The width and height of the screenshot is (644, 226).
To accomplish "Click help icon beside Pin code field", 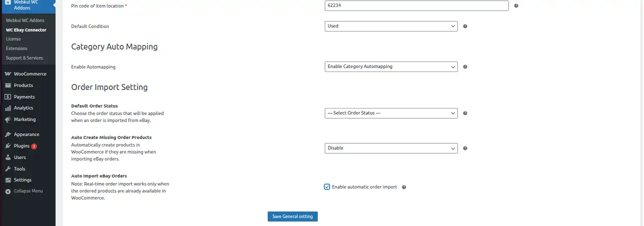I will coord(516,6).
